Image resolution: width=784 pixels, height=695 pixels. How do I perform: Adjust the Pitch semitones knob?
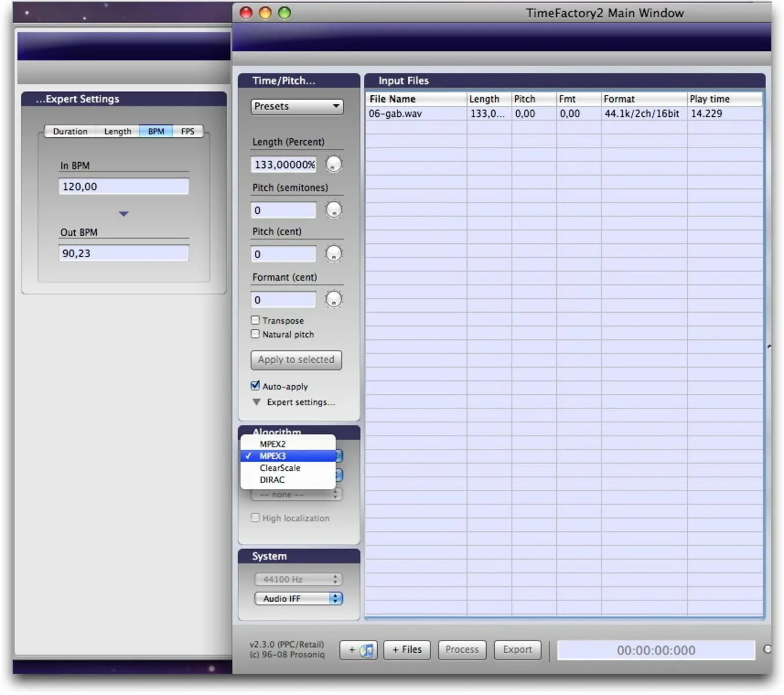tap(334, 210)
